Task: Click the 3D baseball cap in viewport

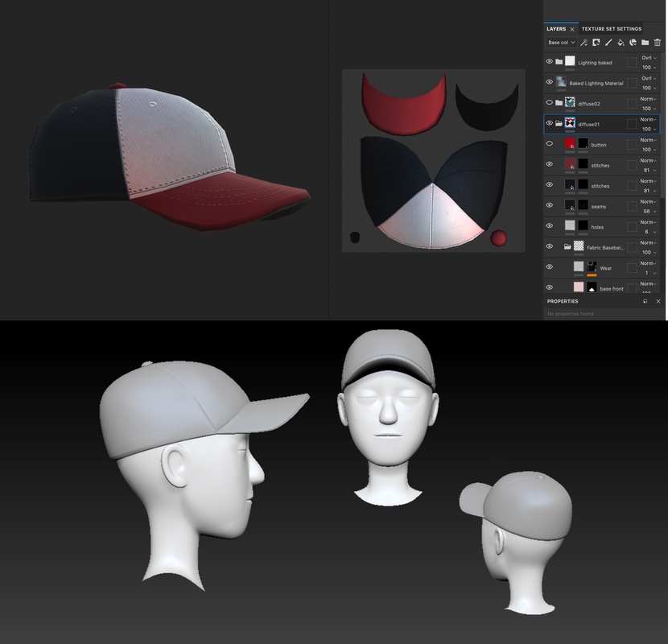Action: click(x=170, y=157)
